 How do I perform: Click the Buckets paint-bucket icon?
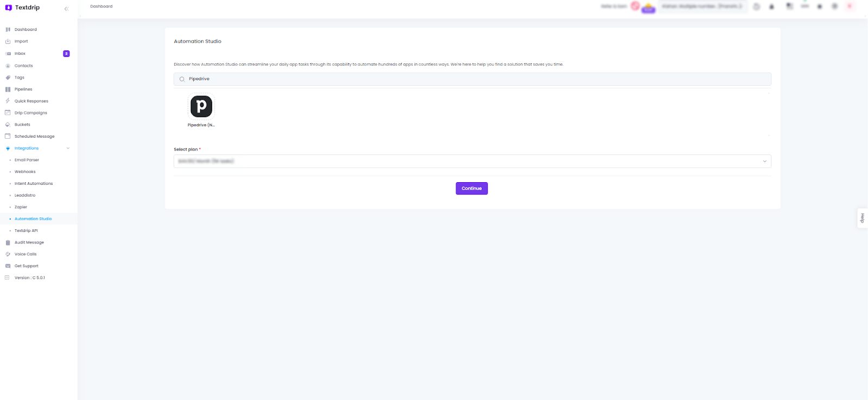[x=8, y=125]
